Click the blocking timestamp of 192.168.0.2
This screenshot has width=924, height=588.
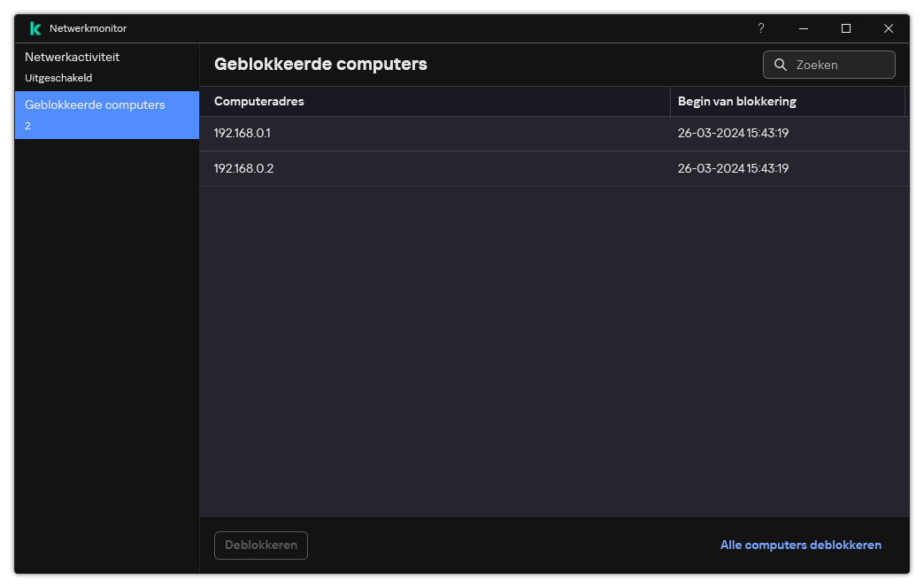coord(734,168)
